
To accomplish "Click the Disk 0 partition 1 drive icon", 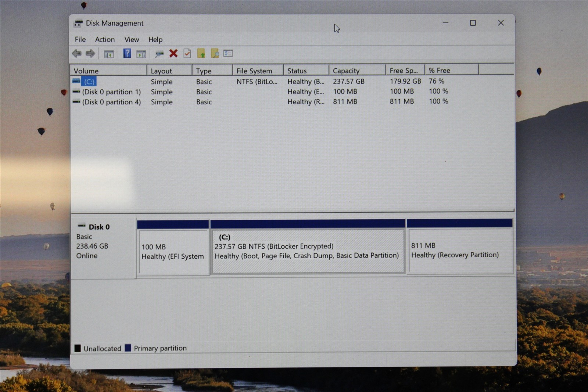I will pos(76,91).
